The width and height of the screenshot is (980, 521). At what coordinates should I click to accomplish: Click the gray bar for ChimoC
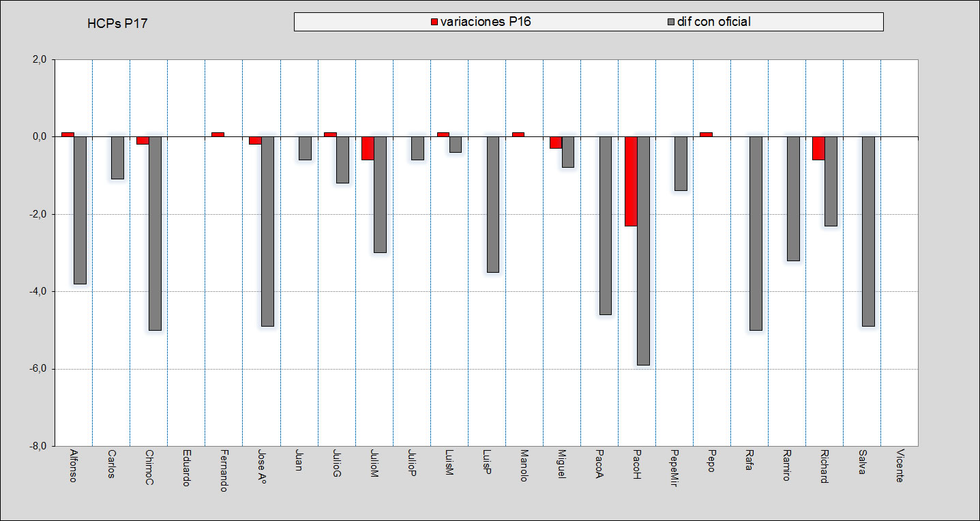coord(155,233)
